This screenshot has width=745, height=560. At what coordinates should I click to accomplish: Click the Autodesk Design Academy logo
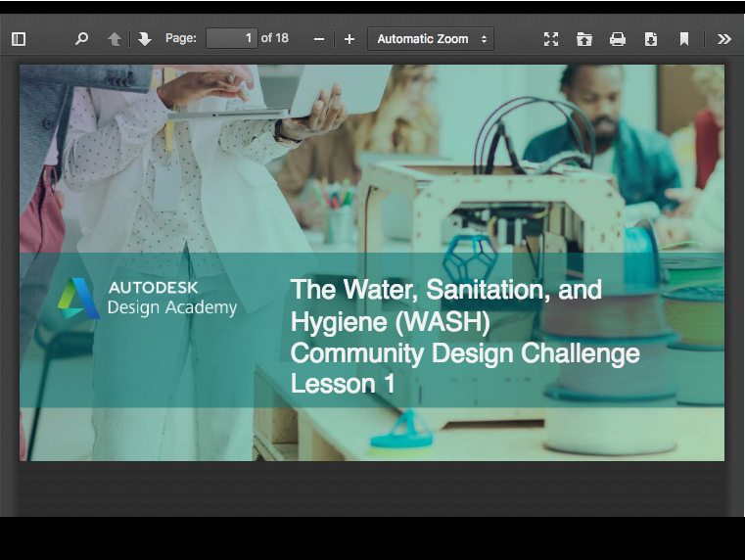pyautogui.click(x=147, y=299)
